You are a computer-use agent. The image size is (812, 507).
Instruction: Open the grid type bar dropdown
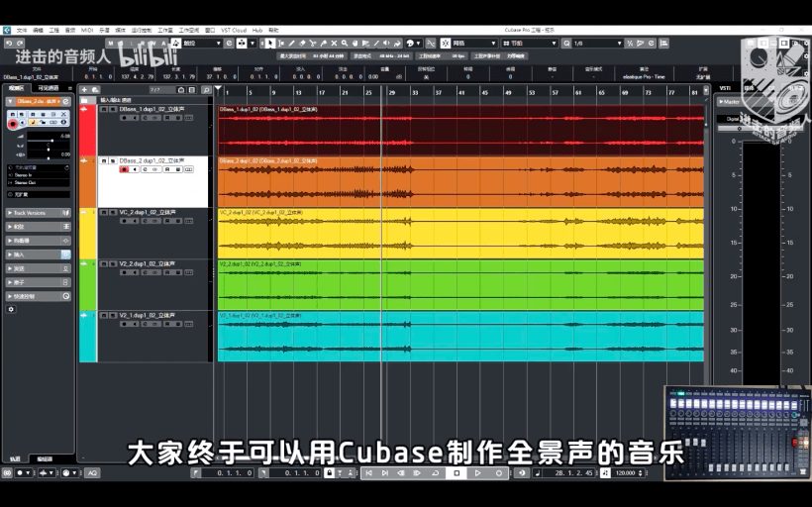pyautogui.click(x=530, y=44)
